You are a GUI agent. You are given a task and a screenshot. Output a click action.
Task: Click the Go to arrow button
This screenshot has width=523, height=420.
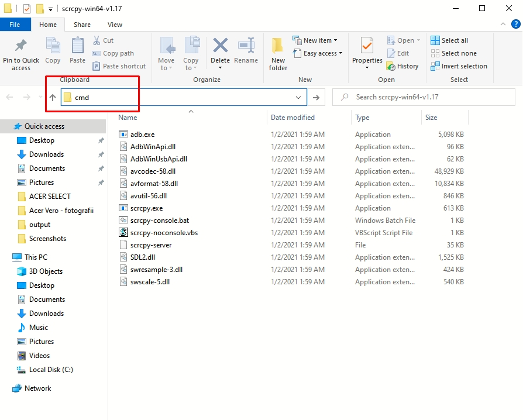pyautogui.click(x=316, y=98)
